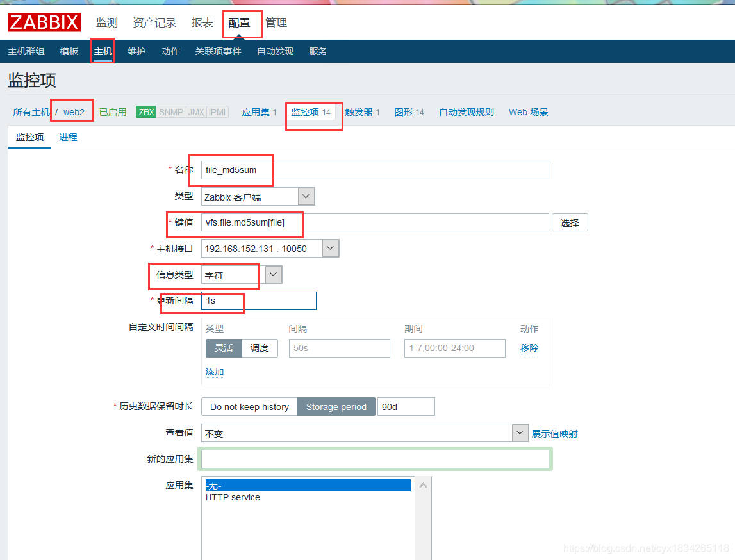Go to 动作 submenu

(170, 51)
